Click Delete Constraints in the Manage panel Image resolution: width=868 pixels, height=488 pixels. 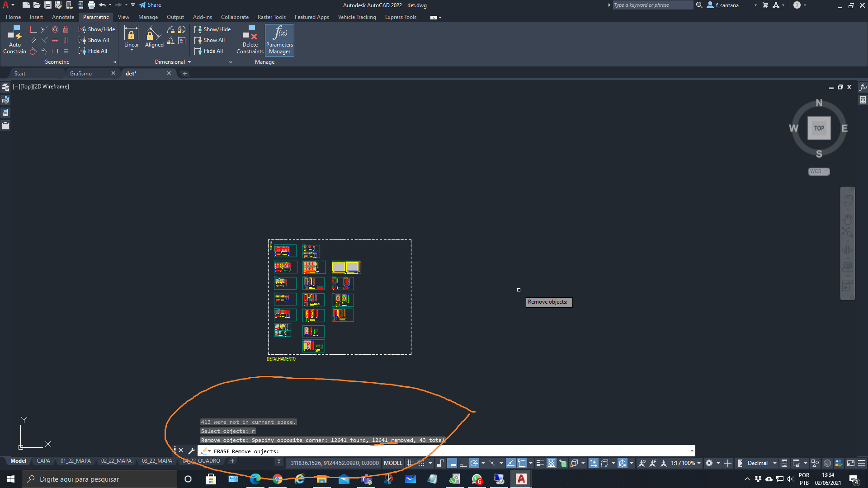coord(250,40)
